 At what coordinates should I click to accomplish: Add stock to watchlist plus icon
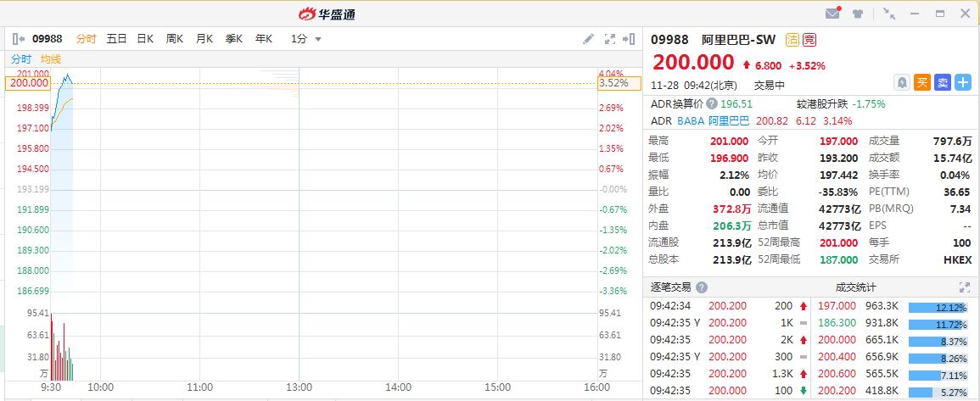[962, 82]
